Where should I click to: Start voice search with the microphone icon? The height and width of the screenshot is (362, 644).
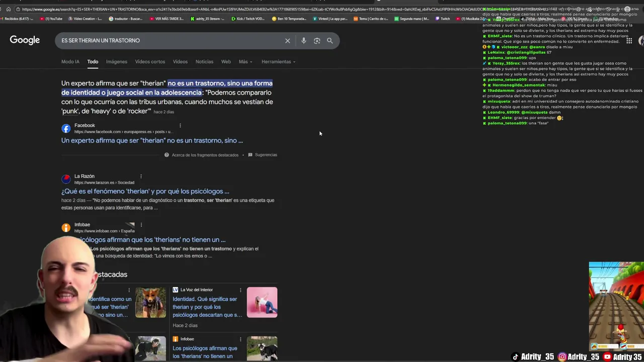click(303, 41)
